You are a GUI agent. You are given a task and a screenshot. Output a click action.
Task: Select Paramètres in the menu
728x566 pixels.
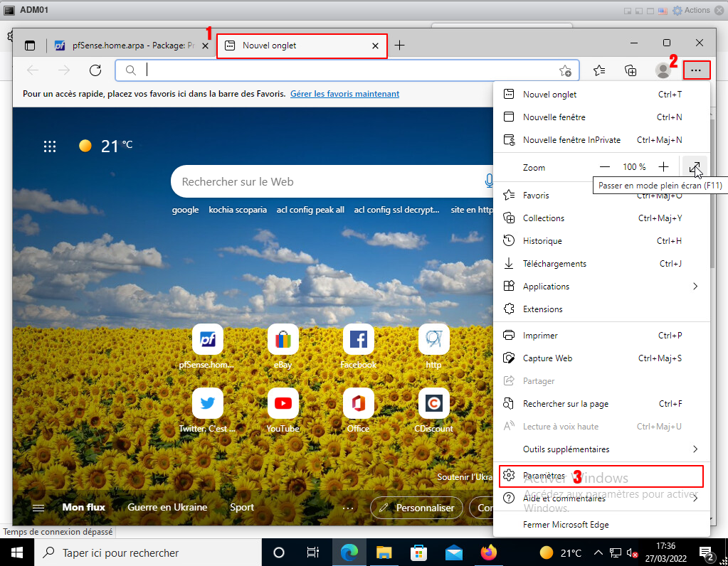[544, 476]
